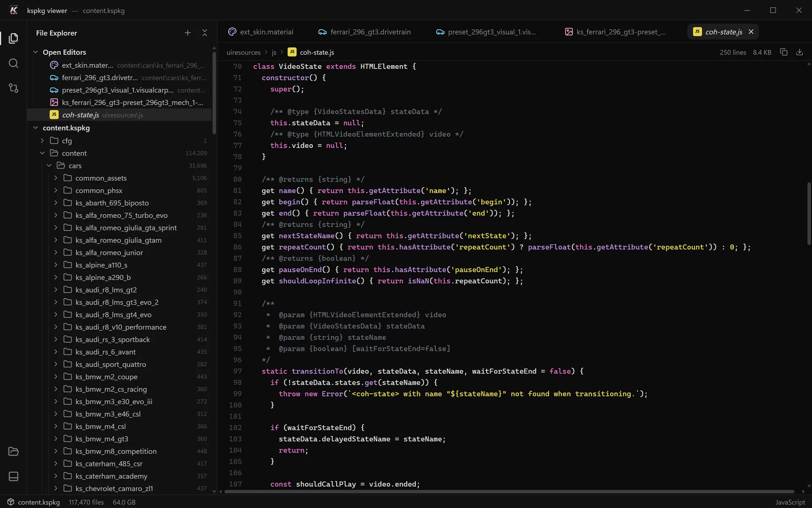Collapse the Open Editors section

point(36,52)
